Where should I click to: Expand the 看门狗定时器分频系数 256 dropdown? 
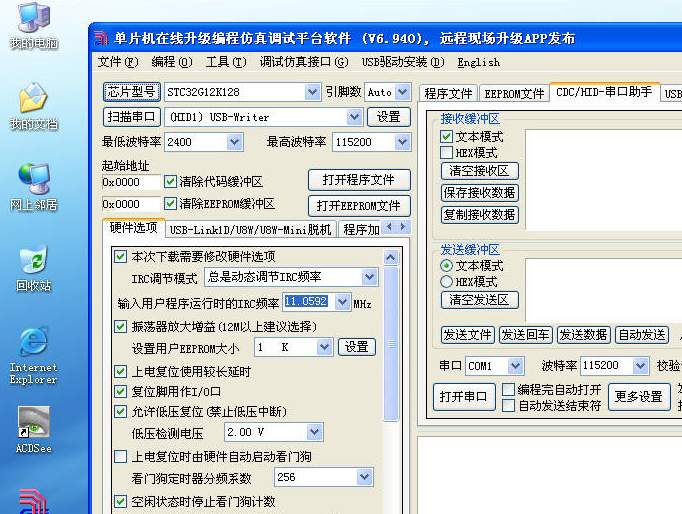(364, 477)
